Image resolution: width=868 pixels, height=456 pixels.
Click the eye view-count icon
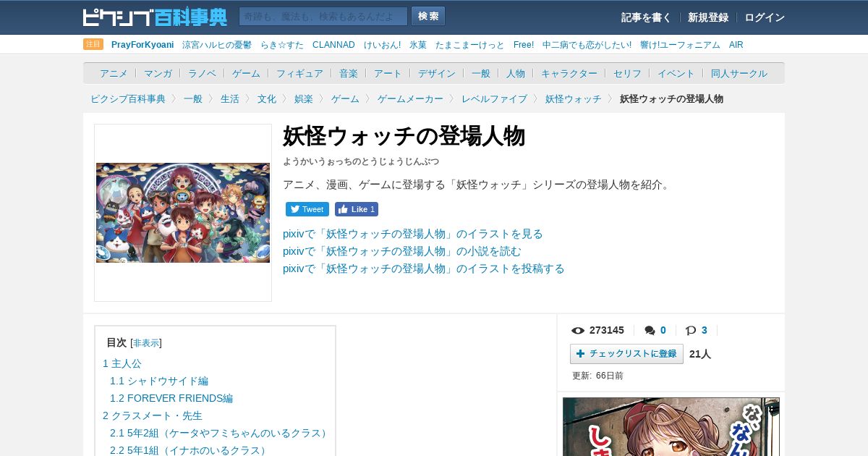click(x=578, y=331)
